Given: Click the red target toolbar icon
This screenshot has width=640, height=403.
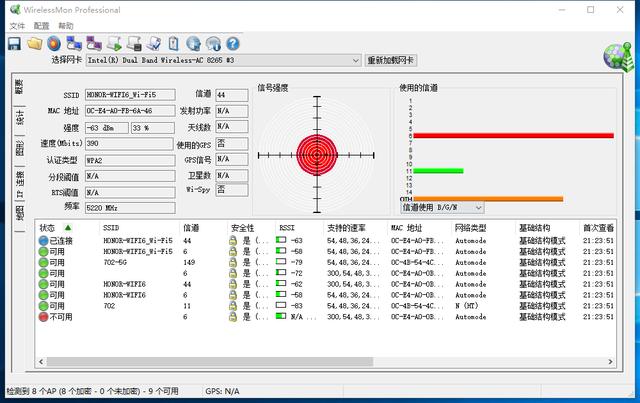Looking at the screenshot, I should coord(54,44).
